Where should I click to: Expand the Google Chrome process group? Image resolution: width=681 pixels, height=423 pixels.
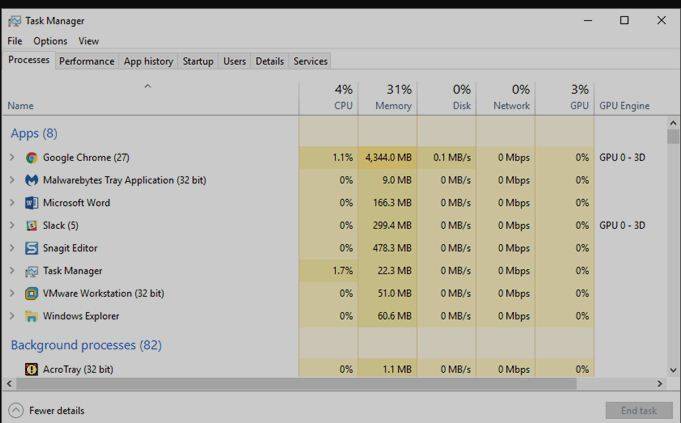12,158
